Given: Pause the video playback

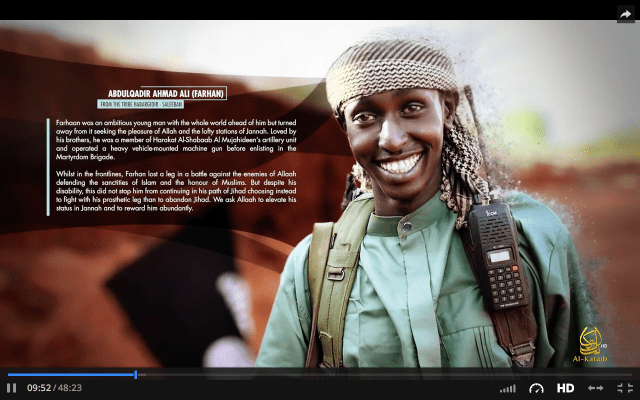Looking at the screenshot, I should (x=12, y=388).
